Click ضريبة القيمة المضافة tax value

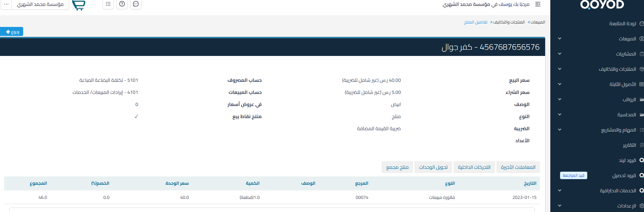click(379, 128)
